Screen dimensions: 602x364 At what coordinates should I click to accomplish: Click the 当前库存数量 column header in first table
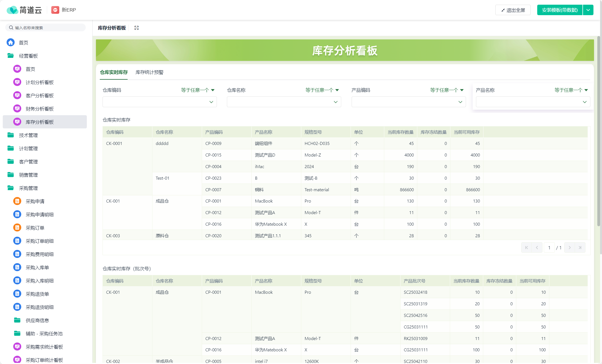coord(401,132)
